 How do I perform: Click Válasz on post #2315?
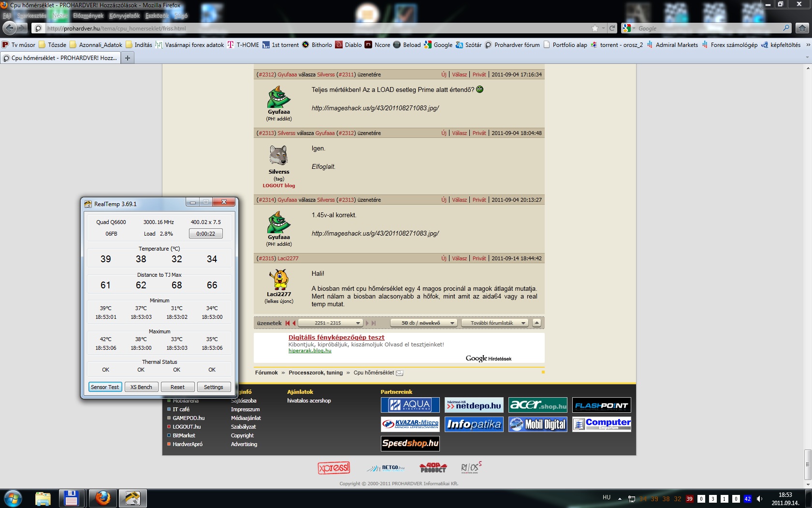point(459,258)
